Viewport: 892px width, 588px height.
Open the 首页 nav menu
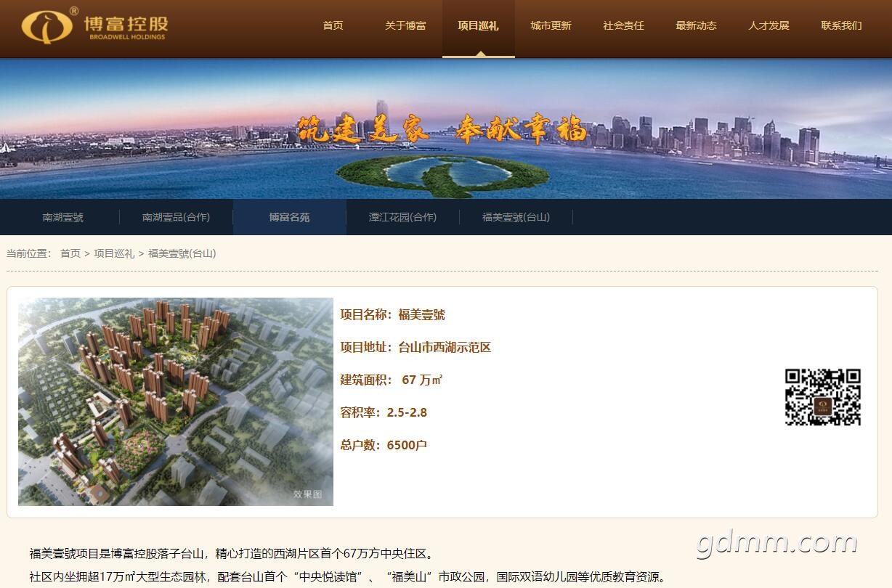[x=333, y=25]
